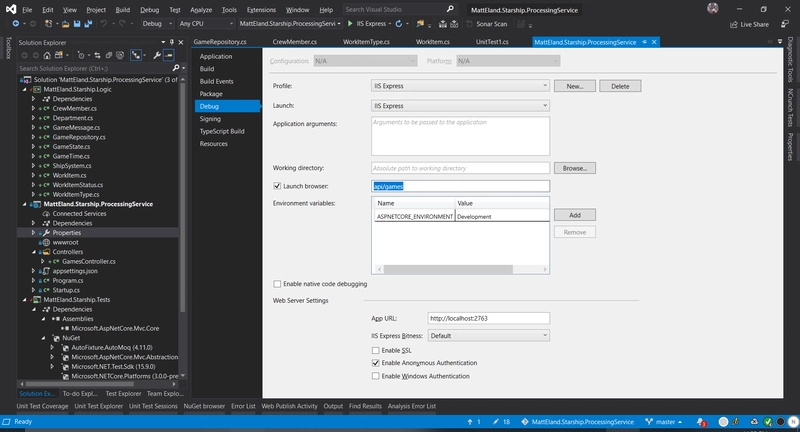This screenshot has width=800, height=432.
Task: Open the Build menu
Action: tap(122, 10)
